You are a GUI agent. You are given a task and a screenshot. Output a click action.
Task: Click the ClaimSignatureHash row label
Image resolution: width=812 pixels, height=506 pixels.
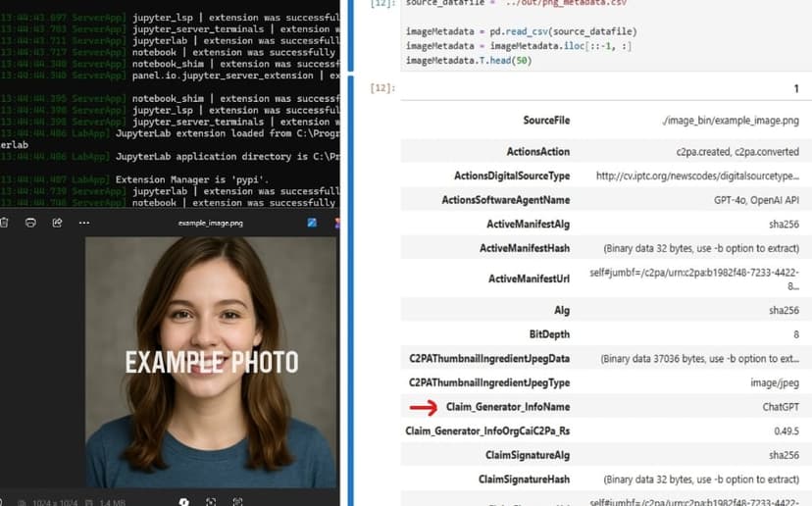524,480
